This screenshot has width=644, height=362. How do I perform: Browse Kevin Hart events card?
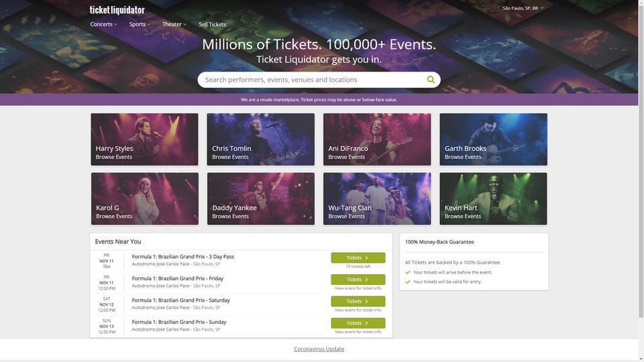coord(493,198)
